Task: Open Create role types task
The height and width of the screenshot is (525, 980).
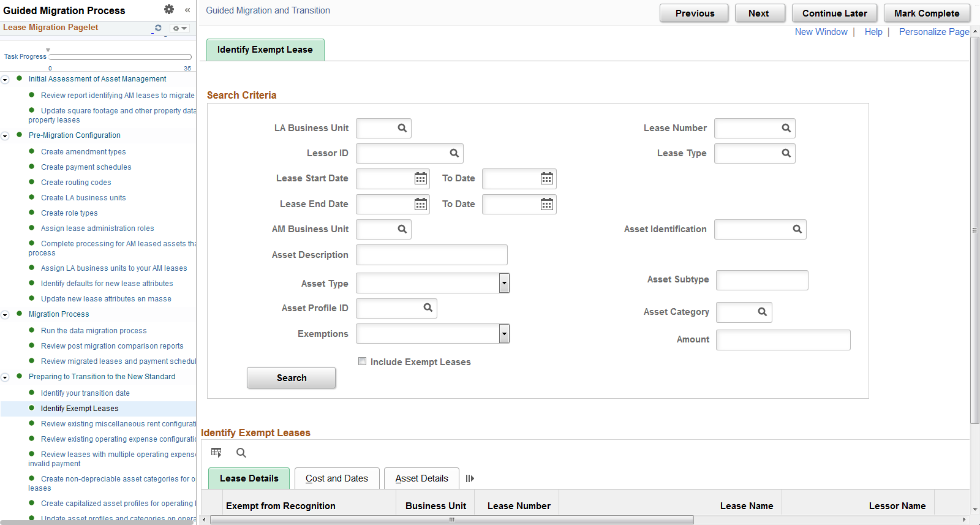Action: click(69, 213)
